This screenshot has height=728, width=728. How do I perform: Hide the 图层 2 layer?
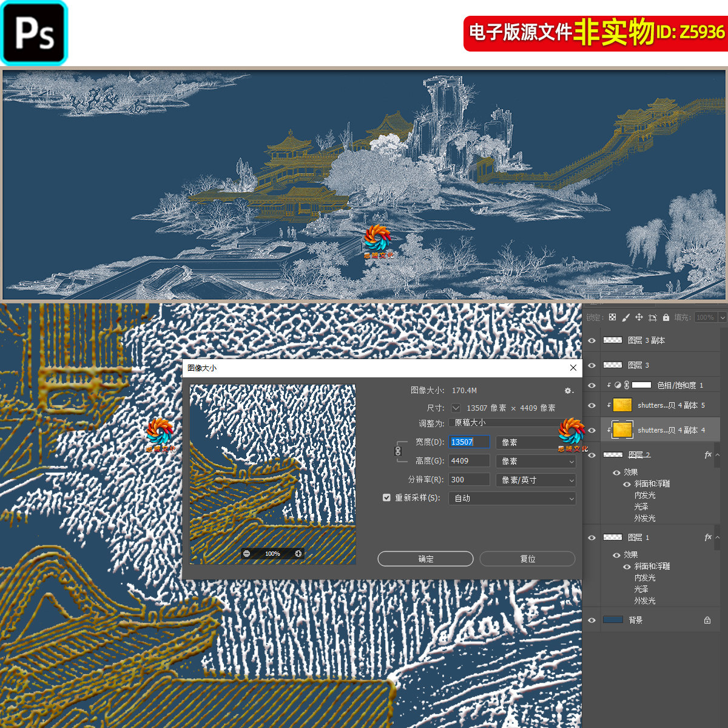(592, 455)
